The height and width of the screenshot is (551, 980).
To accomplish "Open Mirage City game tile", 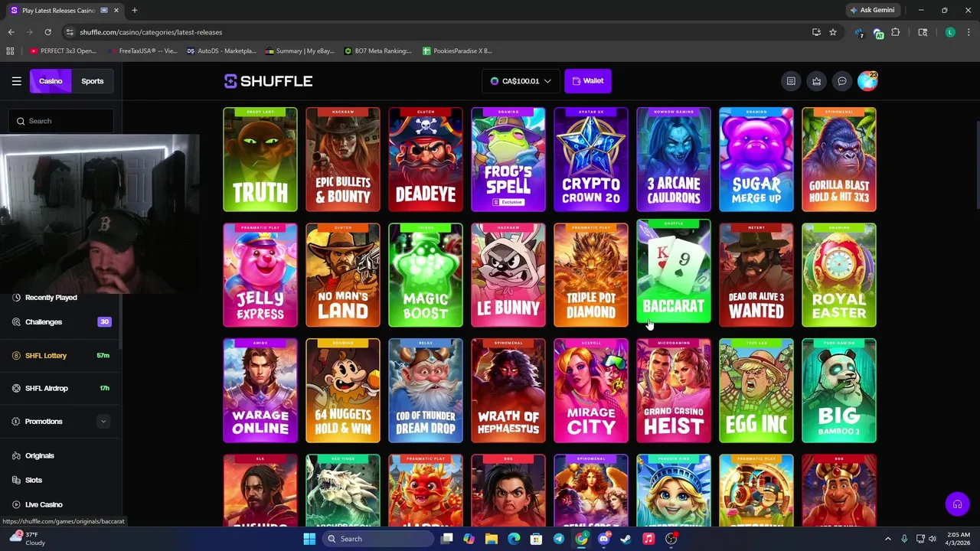I will 591,390.
